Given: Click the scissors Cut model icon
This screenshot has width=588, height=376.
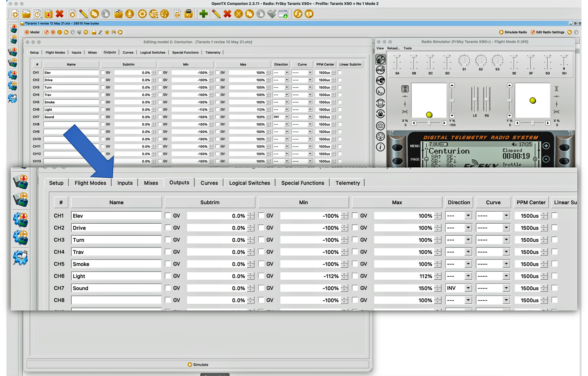Looking at the screenshot, I should tap(238, 14).
